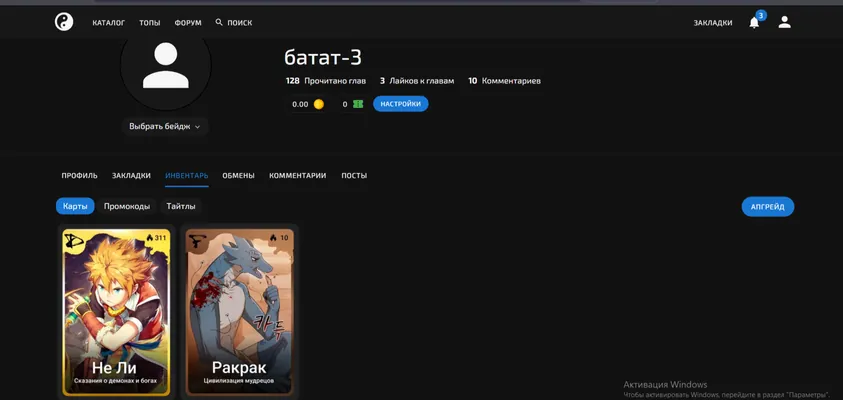Open the Посты tab
843x400 pixels.
[354, 175]
